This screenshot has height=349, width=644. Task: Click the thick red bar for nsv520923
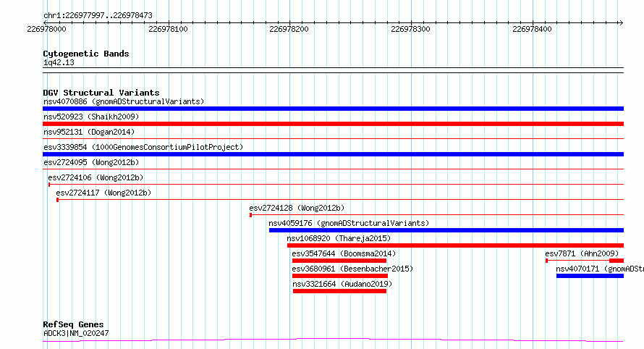[x=333, y=124]
